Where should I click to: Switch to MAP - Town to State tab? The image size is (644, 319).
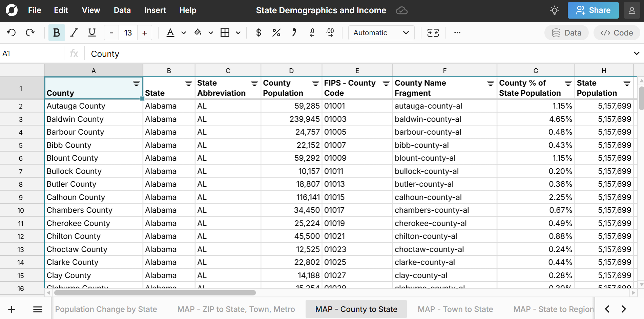click(x=455, y=309)
